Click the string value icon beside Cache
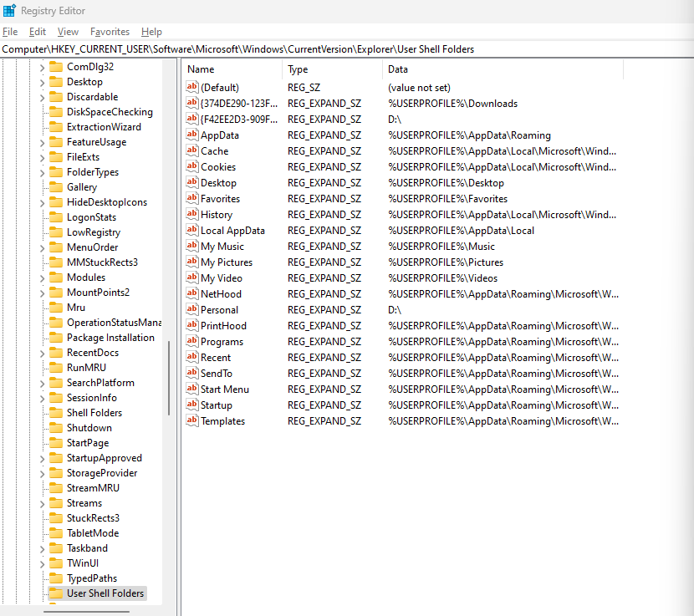 [191, 150]
